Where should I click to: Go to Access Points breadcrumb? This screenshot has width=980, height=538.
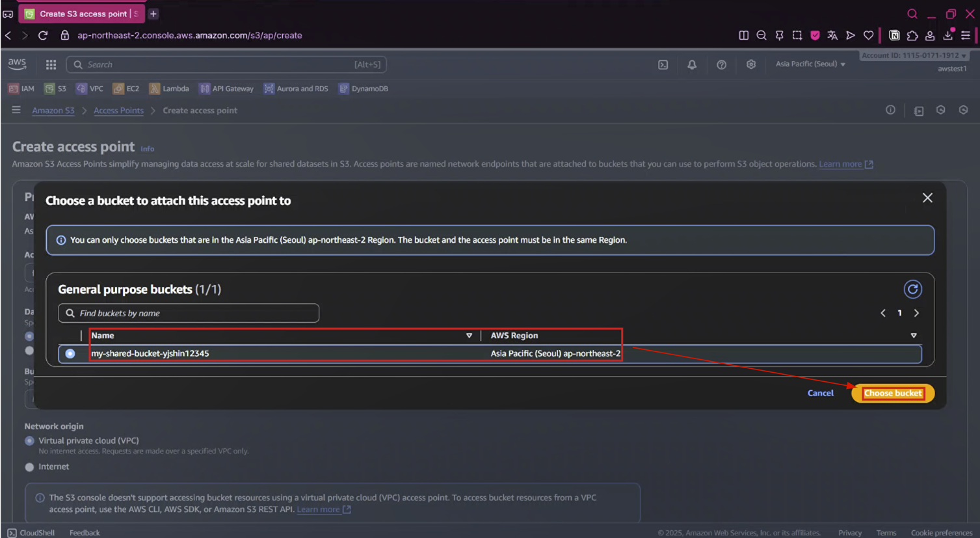click(118, 111)
